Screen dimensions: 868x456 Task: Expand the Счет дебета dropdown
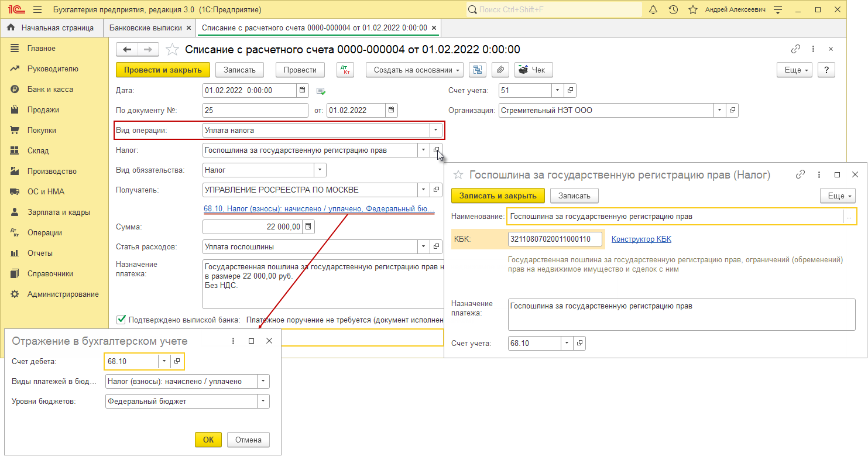164,362
